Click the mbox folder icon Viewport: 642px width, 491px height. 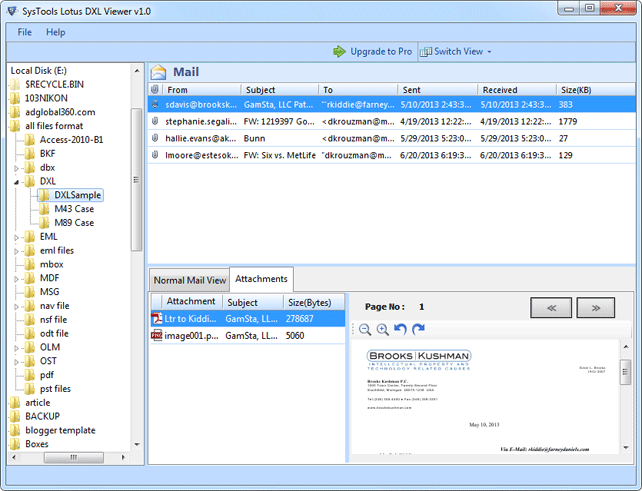click(29, 264)
